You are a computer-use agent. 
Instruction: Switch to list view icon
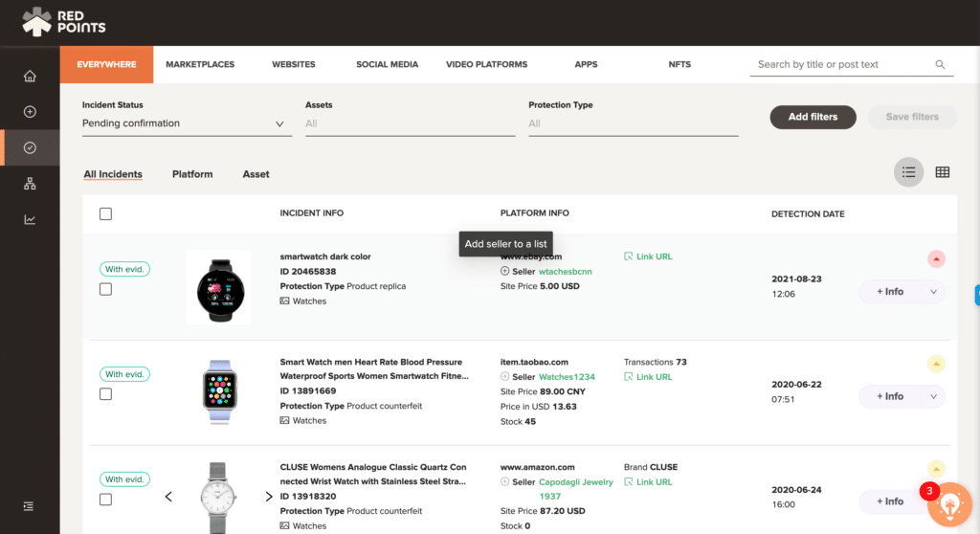909,172
